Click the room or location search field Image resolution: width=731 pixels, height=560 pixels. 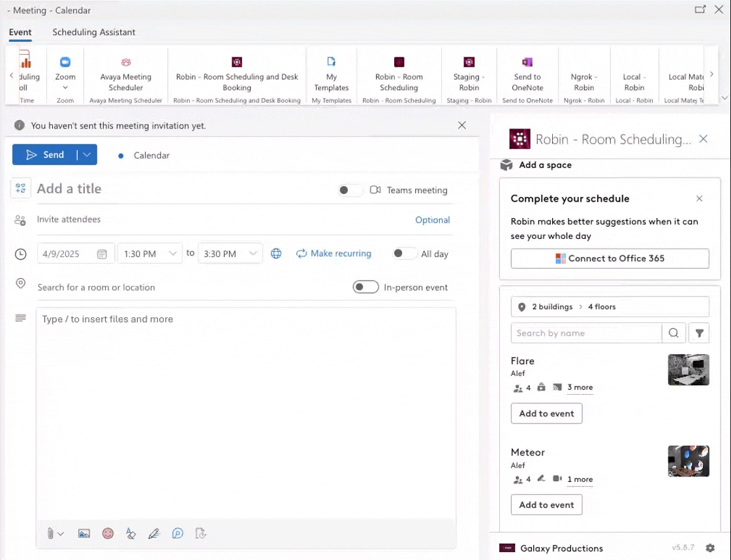(191, 287)
